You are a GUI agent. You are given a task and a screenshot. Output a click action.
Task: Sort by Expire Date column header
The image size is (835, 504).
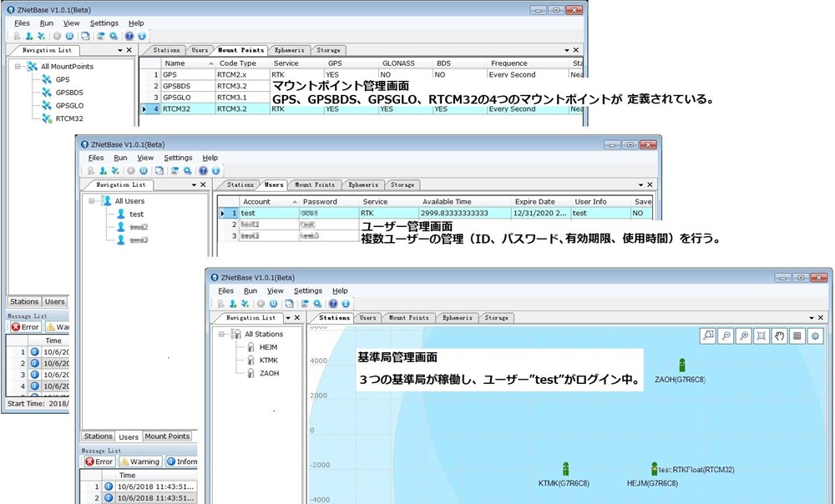click(x=534, y=201)
